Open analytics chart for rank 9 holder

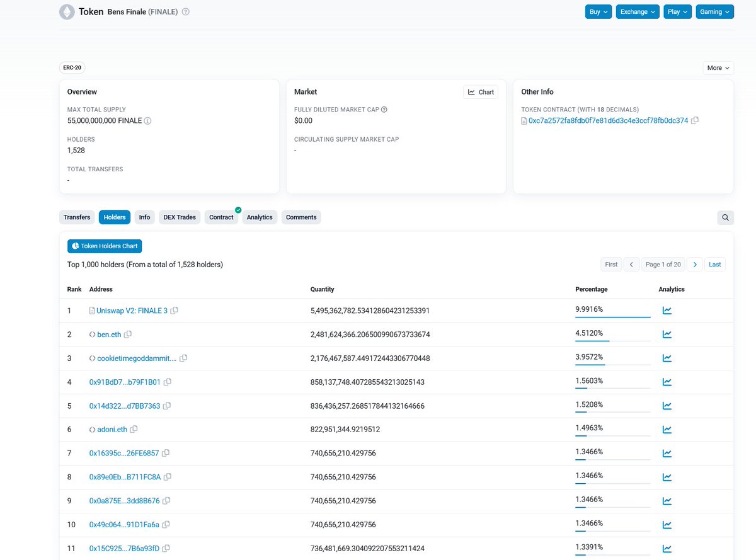click(x=667, y=501)
